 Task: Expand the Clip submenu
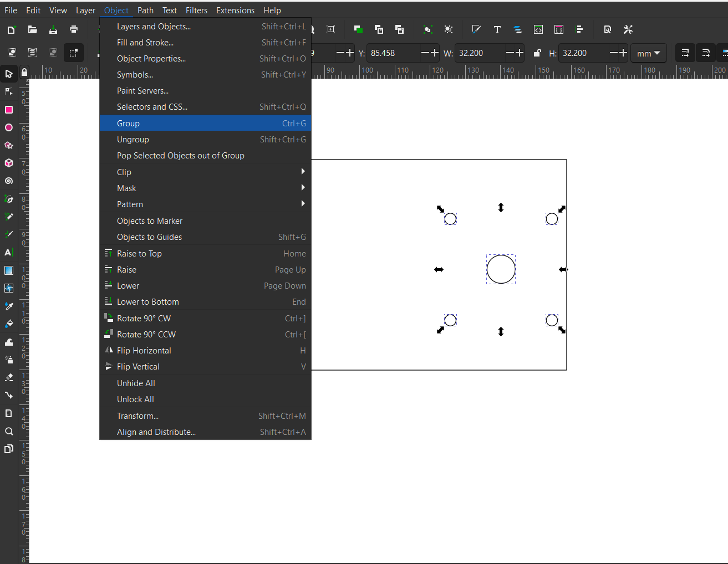[206, 172]
